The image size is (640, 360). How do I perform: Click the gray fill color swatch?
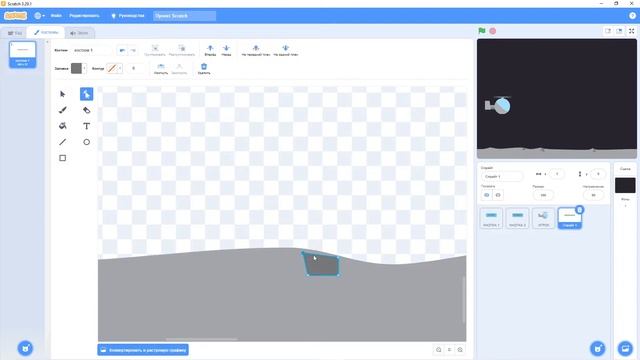[x=76, y=69]
